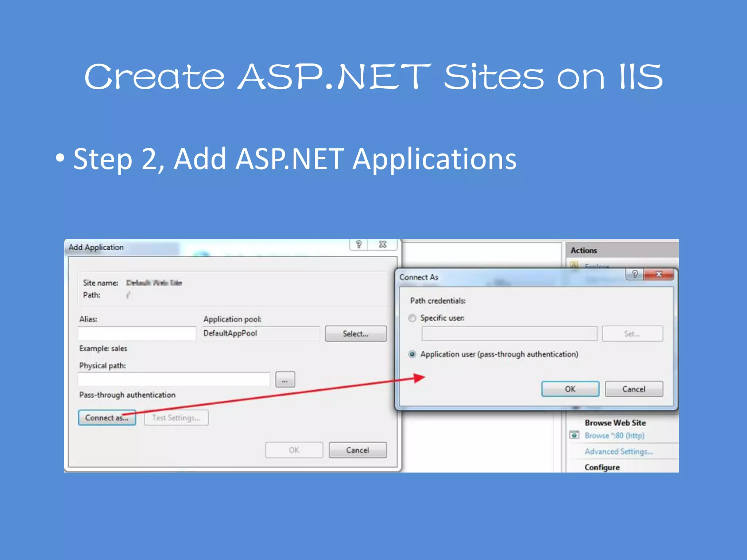Confirm with OK in Connect As dialog
Viewport: 747px width, 560px height.
click(570, 389)
